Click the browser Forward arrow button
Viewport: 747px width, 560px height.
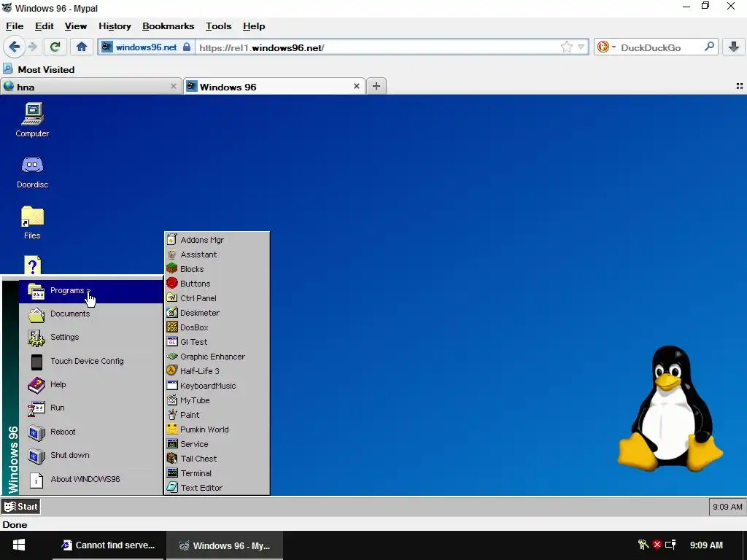32,47
